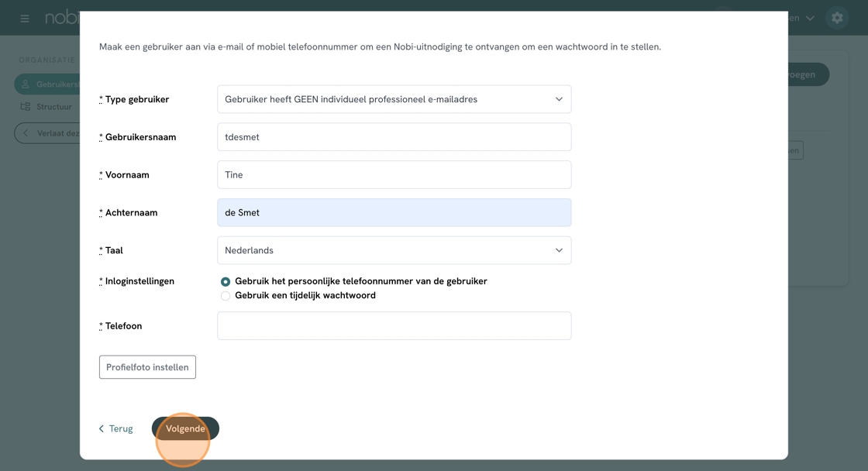This screenshot has height=471, width=868.
Task: Click the partially hidden Toevoegen button
Action: (x=808, y=74)
